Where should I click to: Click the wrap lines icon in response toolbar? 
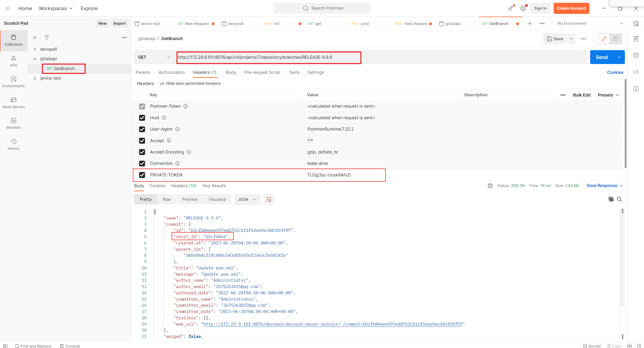(x=269, y=200)
